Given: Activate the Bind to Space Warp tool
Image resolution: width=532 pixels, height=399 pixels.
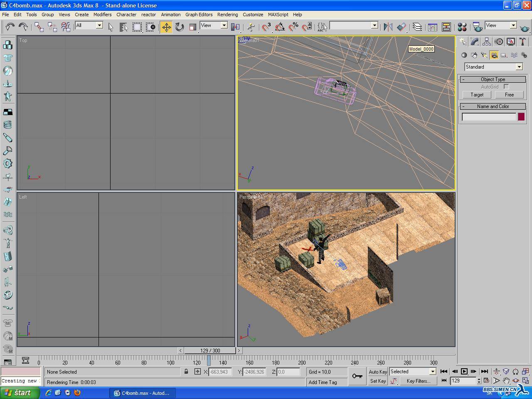Looking at the screenshot, I should tap(66, 27).
